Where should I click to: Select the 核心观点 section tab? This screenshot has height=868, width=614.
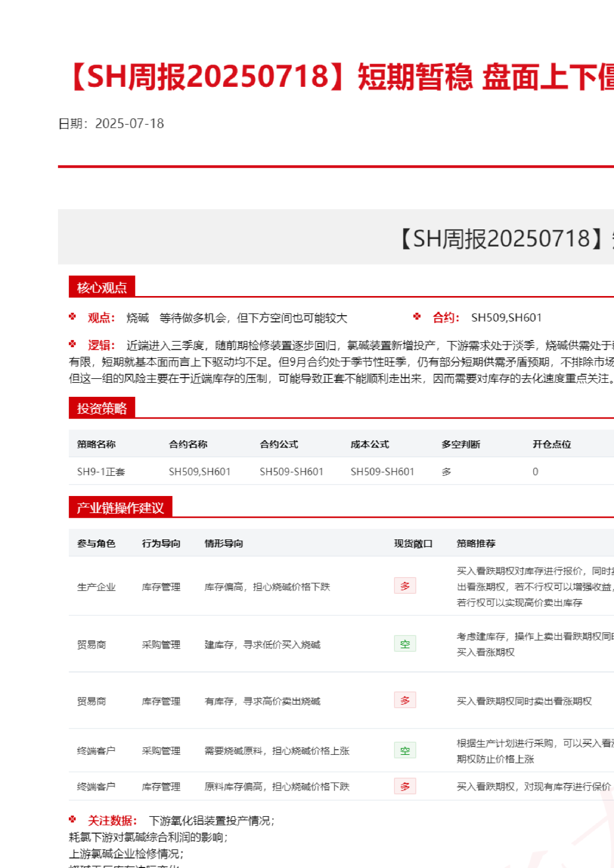[x=102, y=287]
